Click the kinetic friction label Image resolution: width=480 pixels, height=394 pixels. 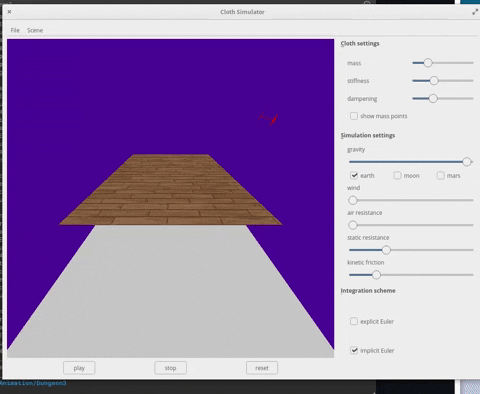click(x=365, y=262)
